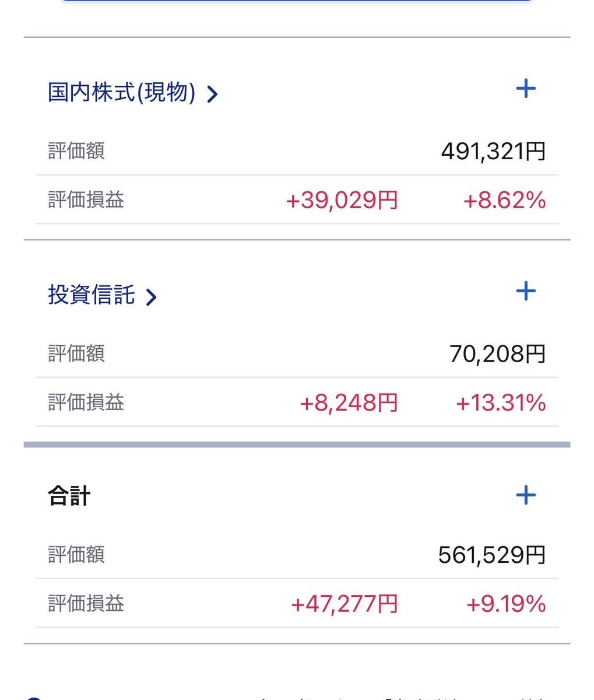Open the 国内株式(現物) holdings link
Image resolution: width=594 pixels, height=700 pixels.
[x=121, y=93]
